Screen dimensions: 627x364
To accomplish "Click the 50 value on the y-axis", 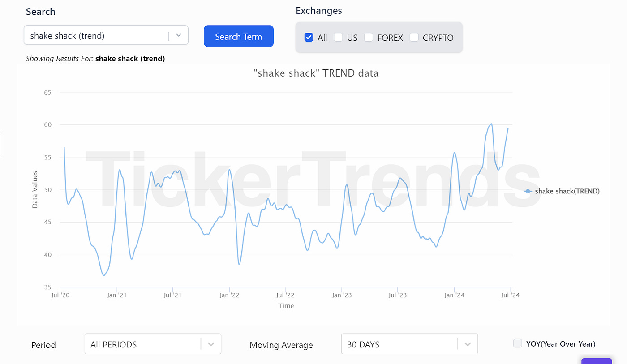I will pos(47,190).
